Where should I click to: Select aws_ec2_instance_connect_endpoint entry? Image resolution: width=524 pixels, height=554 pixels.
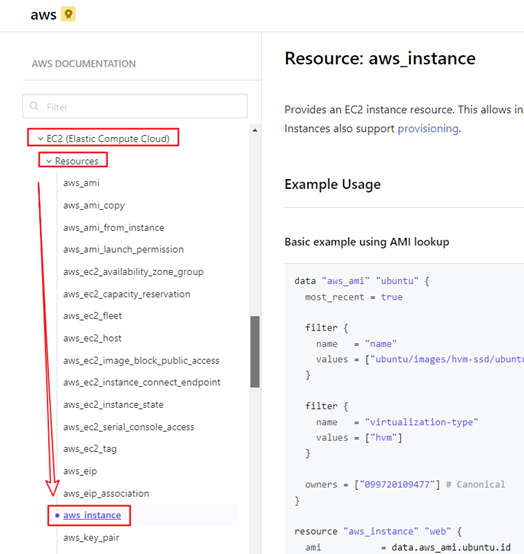(x=142, y=382)
